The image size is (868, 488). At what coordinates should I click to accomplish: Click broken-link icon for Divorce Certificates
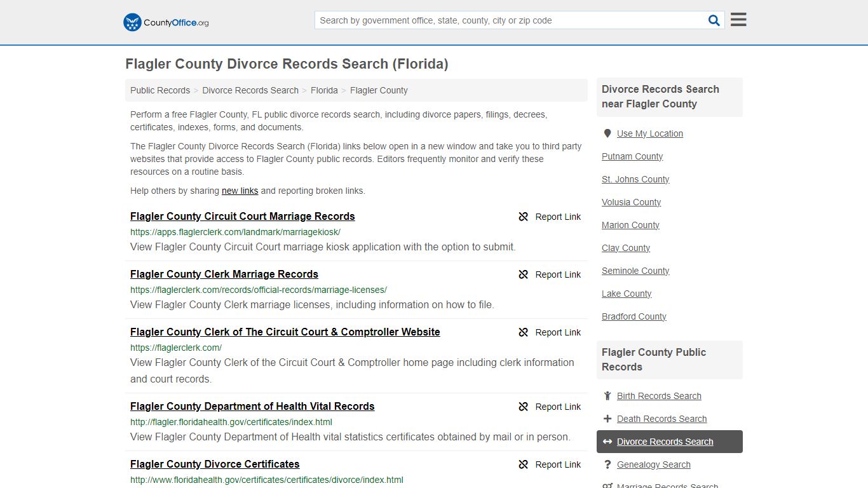523,464
